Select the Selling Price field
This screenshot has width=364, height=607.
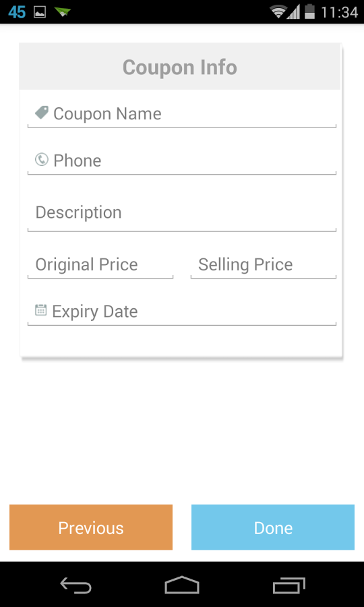264,265
